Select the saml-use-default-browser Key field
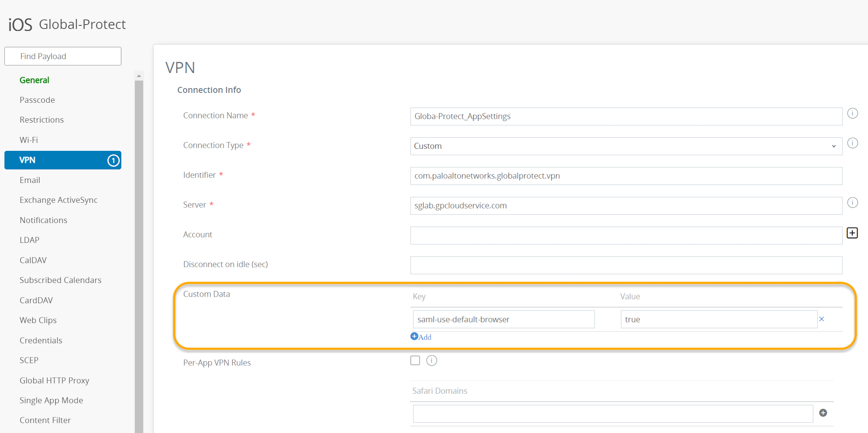Screen dimensions: 868x433 (503, 319)
